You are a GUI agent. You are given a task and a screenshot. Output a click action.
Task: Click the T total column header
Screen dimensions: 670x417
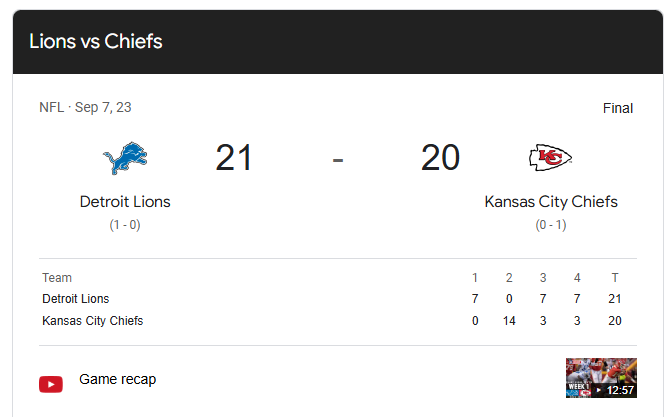pyautogui.click(x=614, y=278)
